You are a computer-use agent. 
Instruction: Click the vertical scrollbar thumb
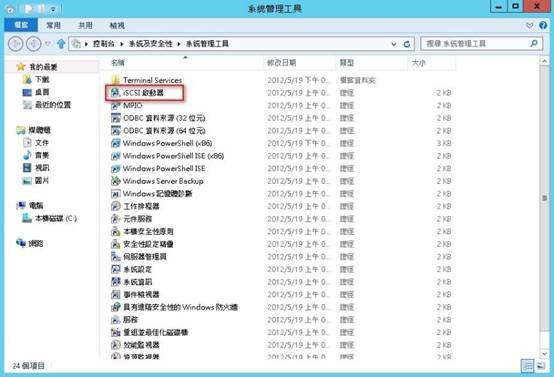tap(544, 198)
